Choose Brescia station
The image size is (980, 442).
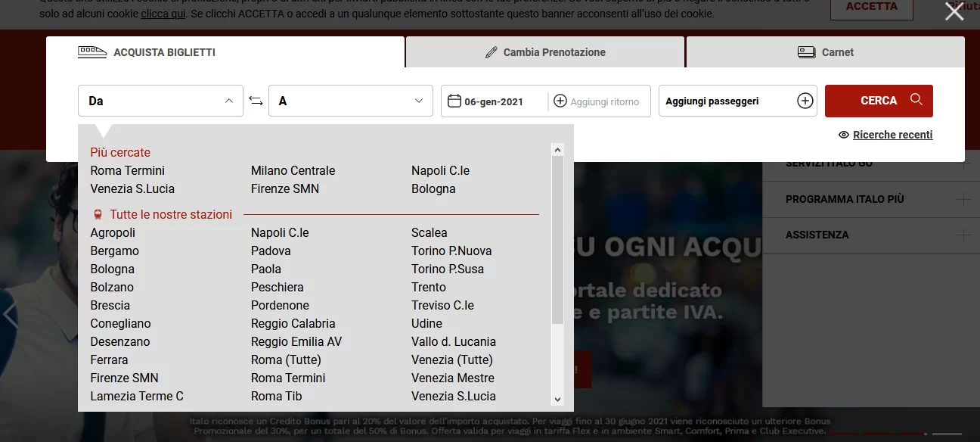click(110, 305)
